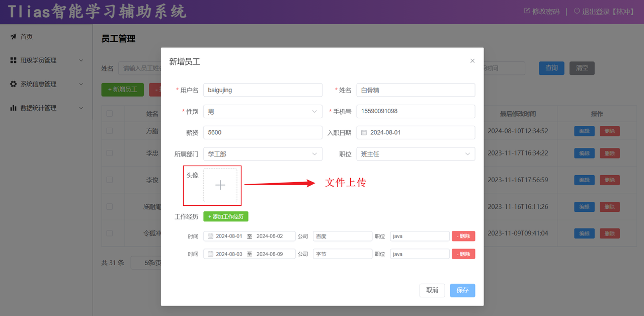Click the 首页 paper plane icon

click(13, 37)
